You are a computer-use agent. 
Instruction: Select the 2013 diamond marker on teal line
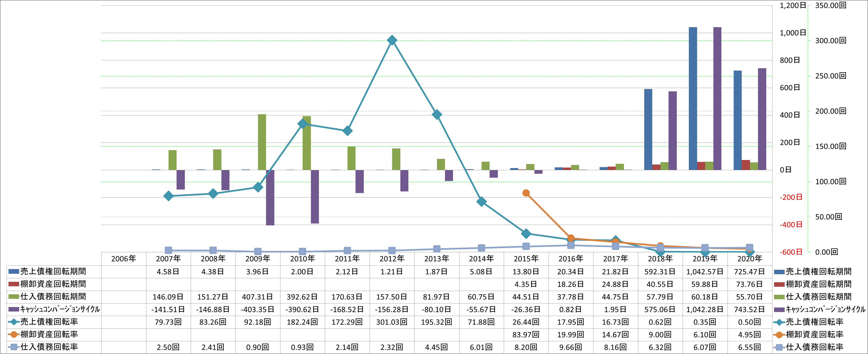click(x=437, y=114)
